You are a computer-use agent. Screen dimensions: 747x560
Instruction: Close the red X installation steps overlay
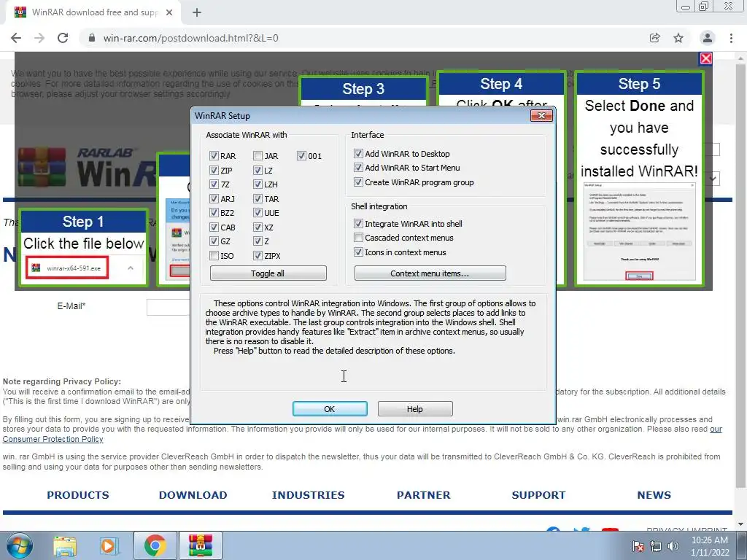[705, 58]
